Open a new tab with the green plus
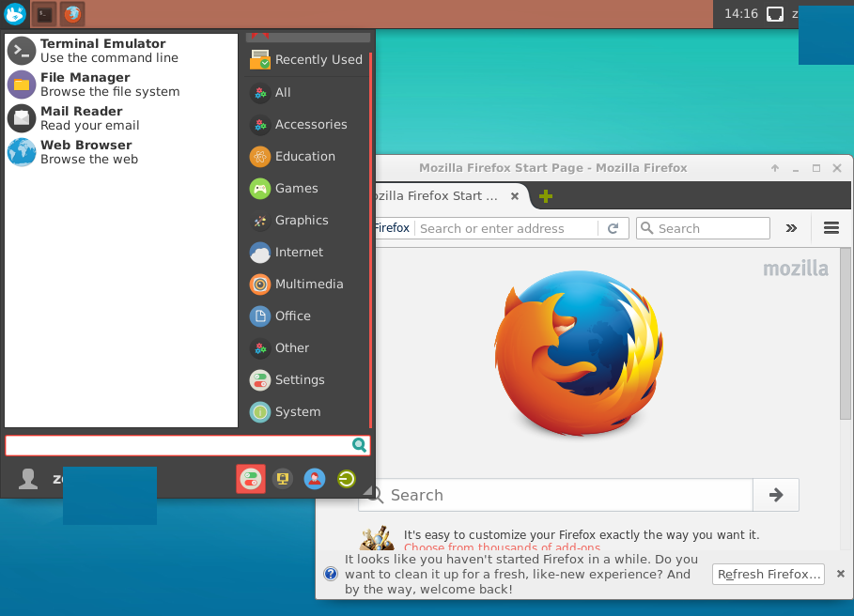 (546, 196)
